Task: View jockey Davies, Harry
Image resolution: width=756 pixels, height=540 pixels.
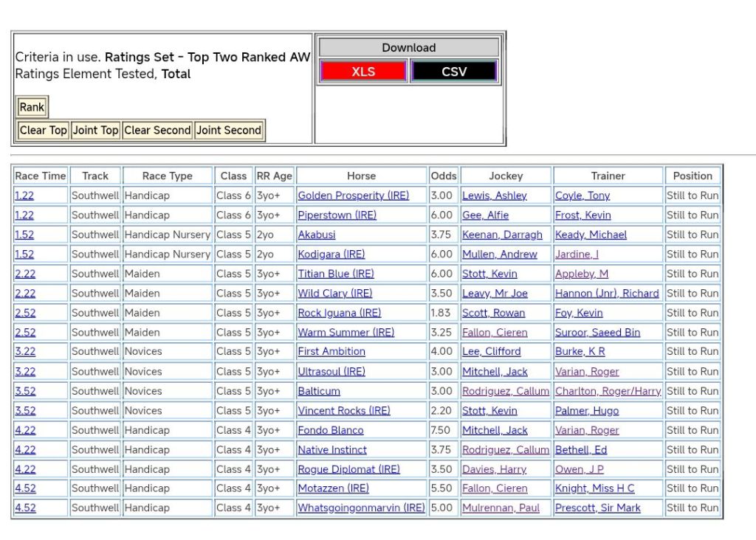Action: 494,469
